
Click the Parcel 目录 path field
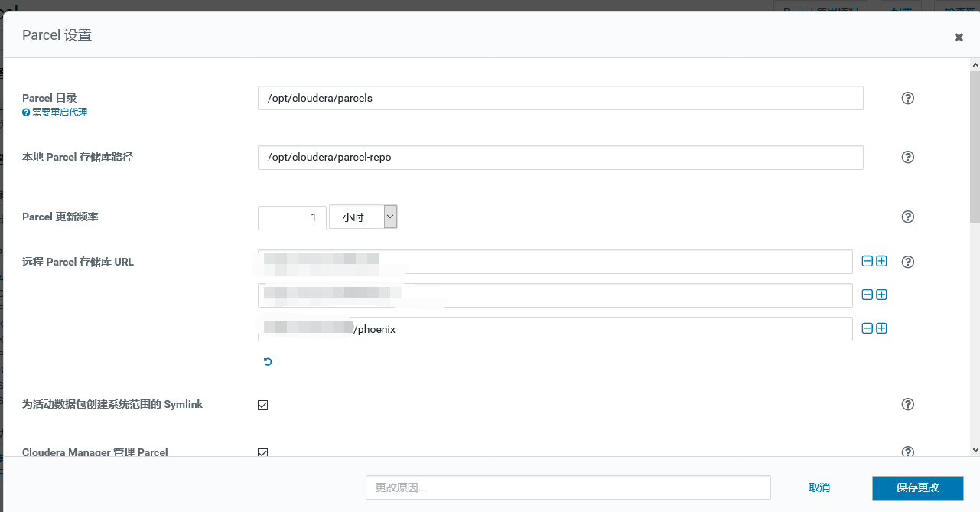click(x=561, y=98)
